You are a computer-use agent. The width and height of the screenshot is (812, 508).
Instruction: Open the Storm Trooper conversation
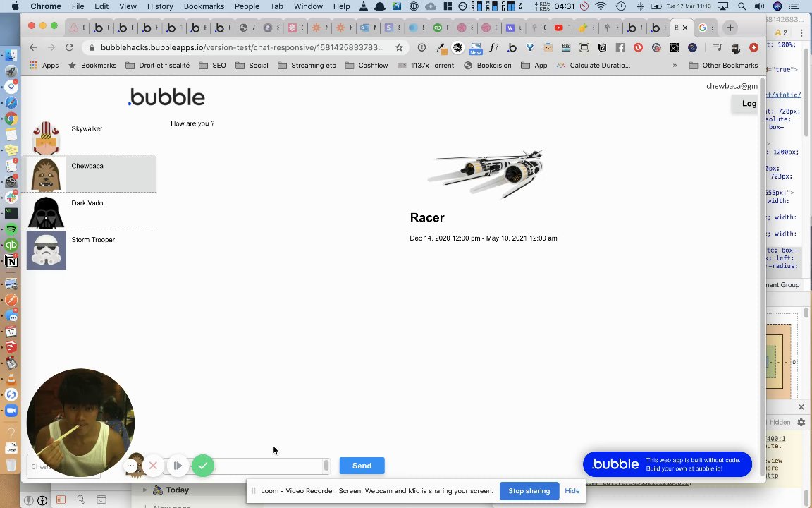(x=89, y=250)
